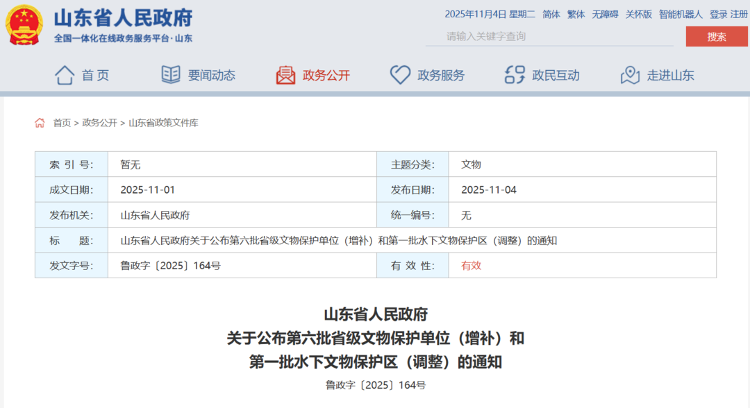The height and width of the screenshot is (408, 750).
Task: Click the 山东省政策文件库 breadcrumb link
Action: pyautogui.click(x=163, y=123)
